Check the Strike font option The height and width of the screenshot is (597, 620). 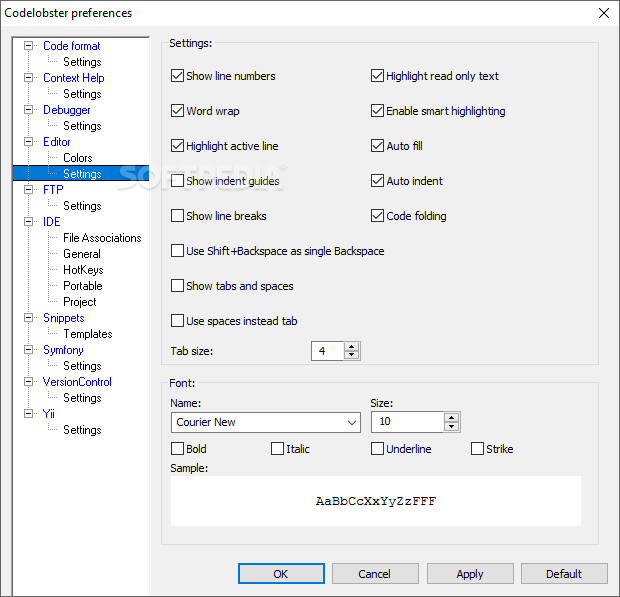tap(477, 449)
